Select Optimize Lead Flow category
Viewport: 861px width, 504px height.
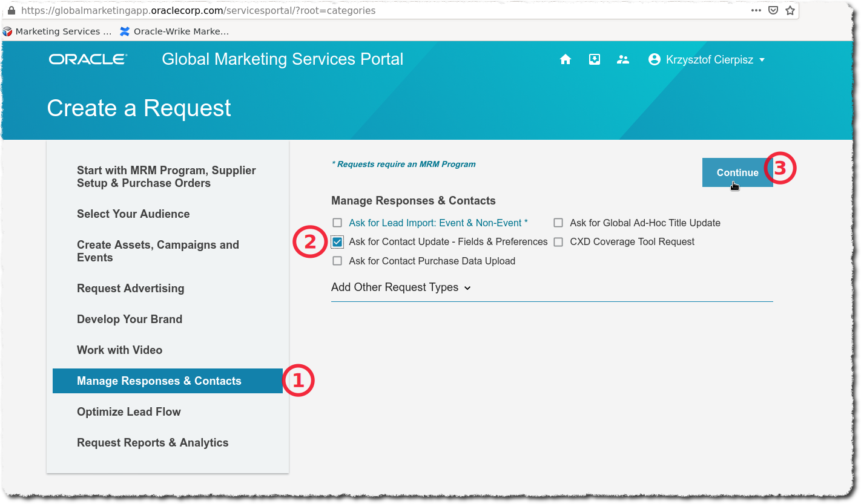point(129,411)
